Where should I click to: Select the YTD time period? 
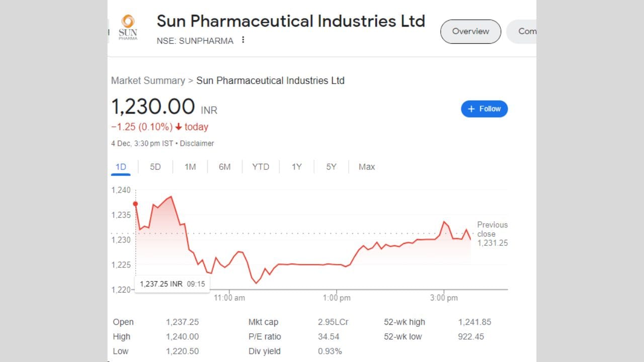click(261, 166)
